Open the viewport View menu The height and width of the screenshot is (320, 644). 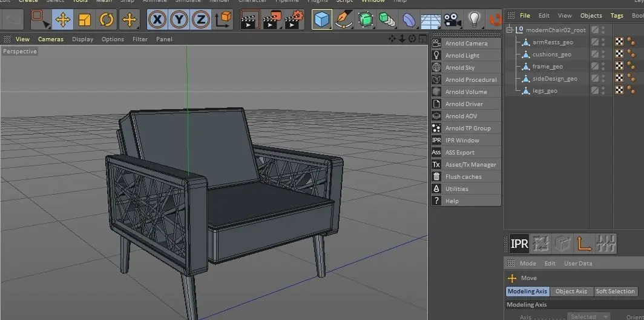pyautogui.click(x=22, y=39)
